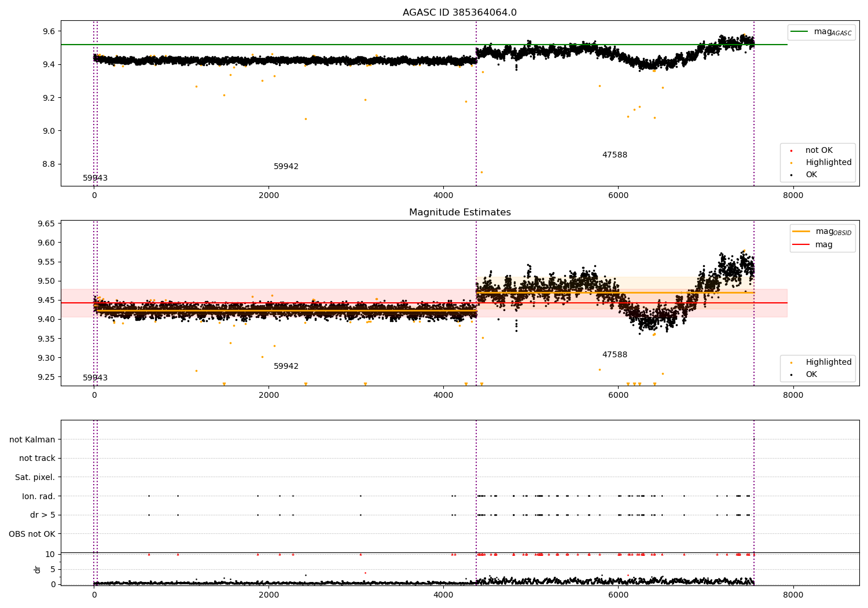Click the 8.8 y-axis tick in top plot
The height and width of the screenshot is (608, 868).
click(49, 164)
